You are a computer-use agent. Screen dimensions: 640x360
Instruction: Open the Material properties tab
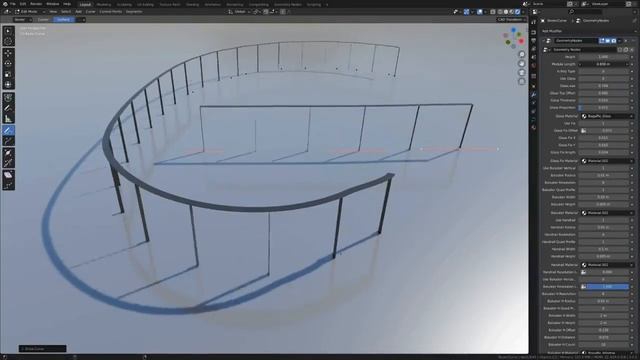[533, 127]
